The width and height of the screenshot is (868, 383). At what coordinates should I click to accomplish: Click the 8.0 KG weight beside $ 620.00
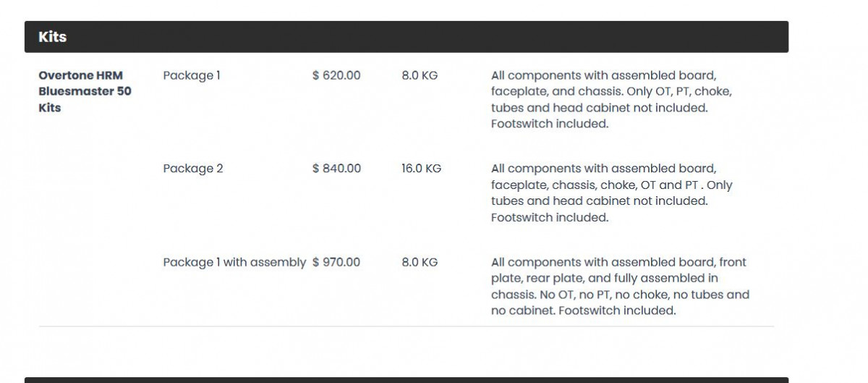[420, 75]
